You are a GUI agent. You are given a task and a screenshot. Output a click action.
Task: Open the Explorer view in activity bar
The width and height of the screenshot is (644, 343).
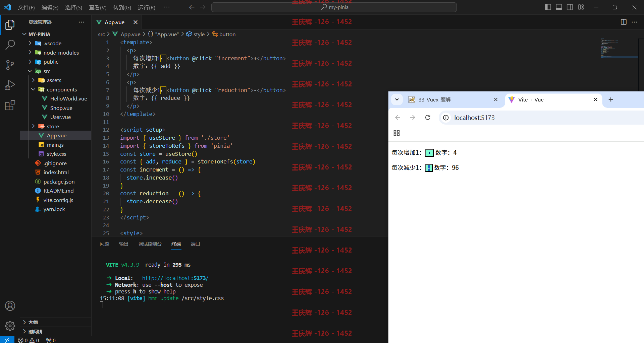point(10,25)
